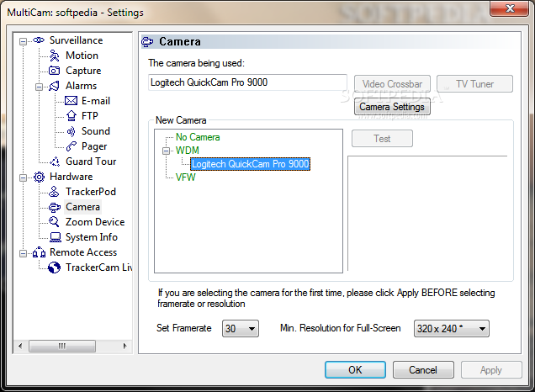Click the E-mail envelope icon
Viewport: 535px width, 392px height.
(x=71, y=101)
